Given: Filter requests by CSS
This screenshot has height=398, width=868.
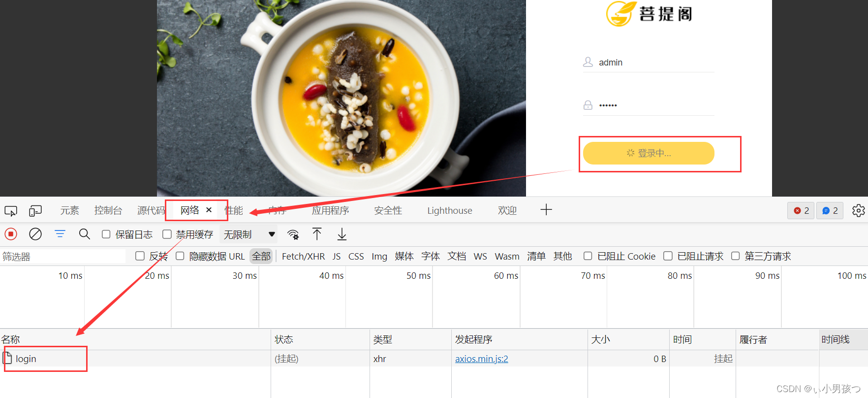Looking at the screenshot, I should (356, 256).
